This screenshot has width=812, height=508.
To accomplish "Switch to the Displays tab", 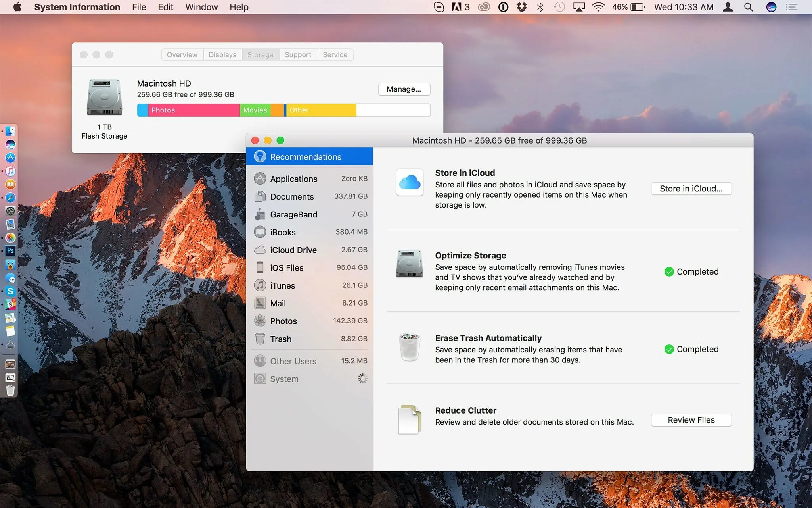I will click(x=222, y=55).
